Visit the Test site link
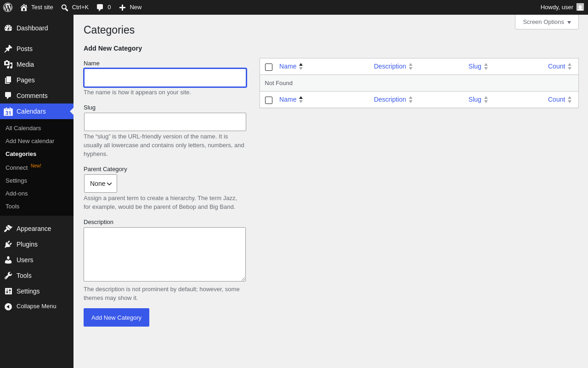Screen dimensions: 588x368 coord(42,7)
